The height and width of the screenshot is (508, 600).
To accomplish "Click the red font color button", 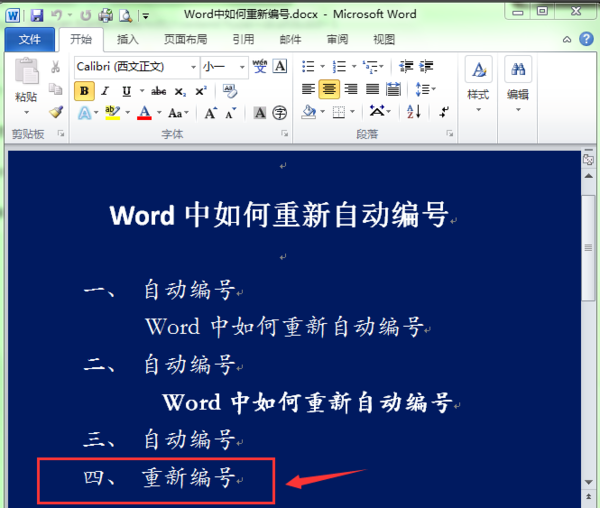I will coord(144,112).
